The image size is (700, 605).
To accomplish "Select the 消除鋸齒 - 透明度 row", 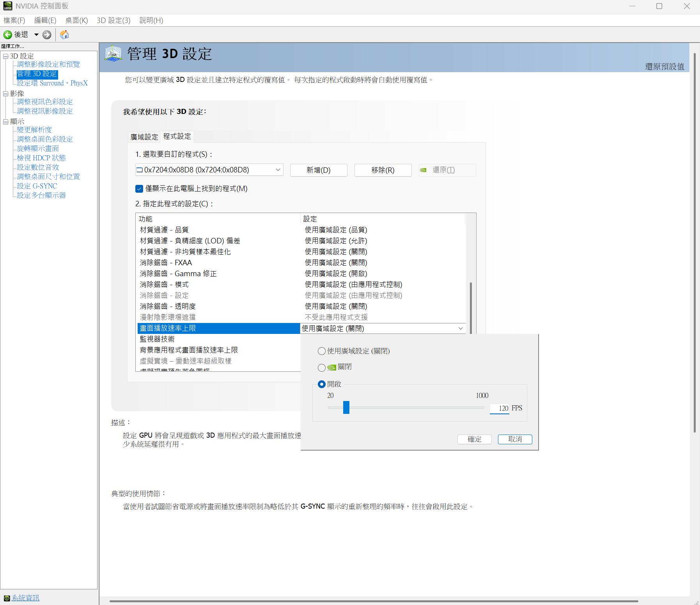I will [x=302, y=306].
